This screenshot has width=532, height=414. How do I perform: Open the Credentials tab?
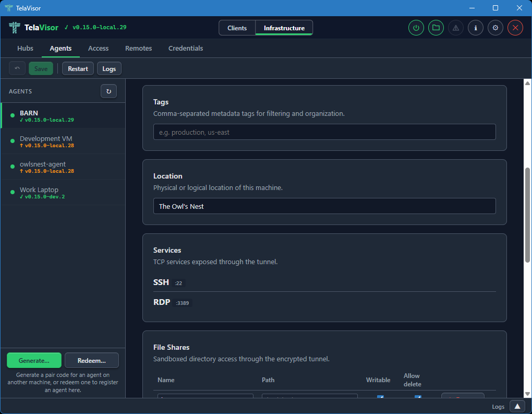click(186, 48)
